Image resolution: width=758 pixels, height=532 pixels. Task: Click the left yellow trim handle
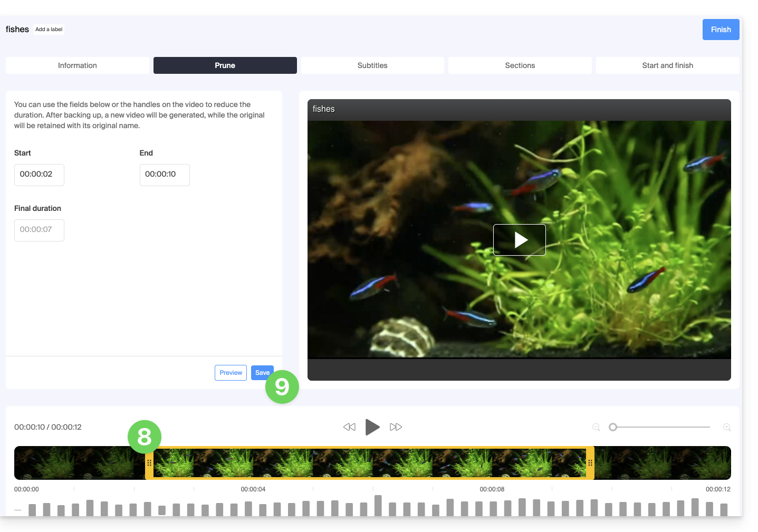coord(149,463)
